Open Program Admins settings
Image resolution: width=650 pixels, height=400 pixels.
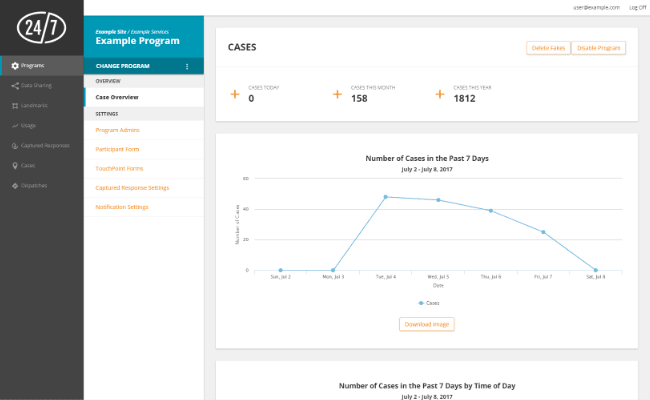coord(116,129)
